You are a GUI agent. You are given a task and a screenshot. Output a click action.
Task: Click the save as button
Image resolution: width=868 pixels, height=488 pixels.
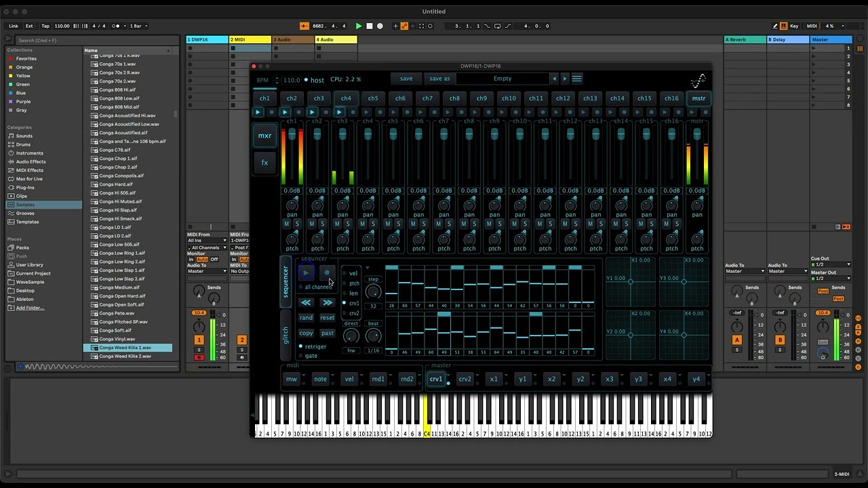tap(439, 79)
